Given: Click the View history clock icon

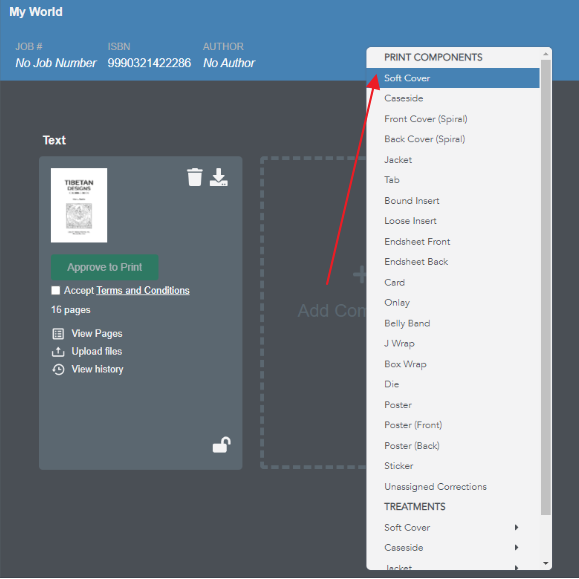Looking at the screenshot, I should 58,369.
